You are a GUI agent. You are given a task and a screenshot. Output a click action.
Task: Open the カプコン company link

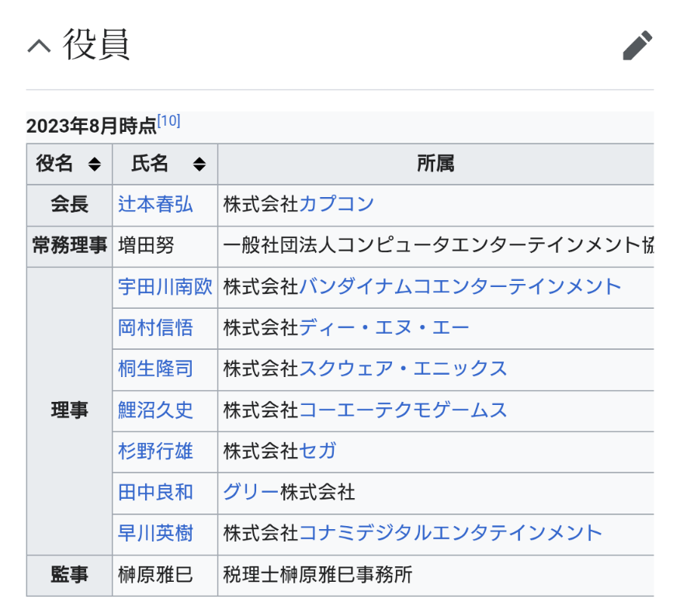pos(336,205)
